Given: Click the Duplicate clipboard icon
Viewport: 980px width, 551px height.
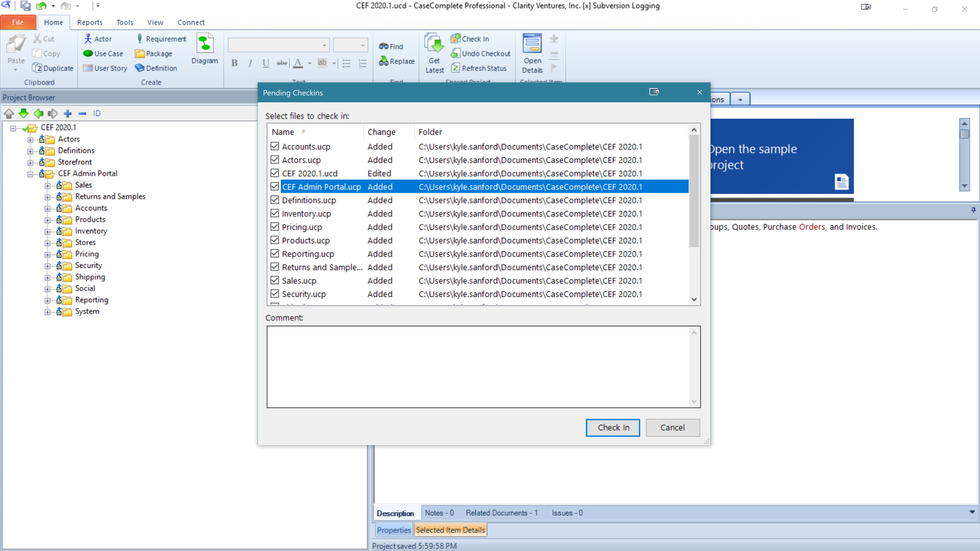Looking at the screenshot, I should (x=37, y=68).
